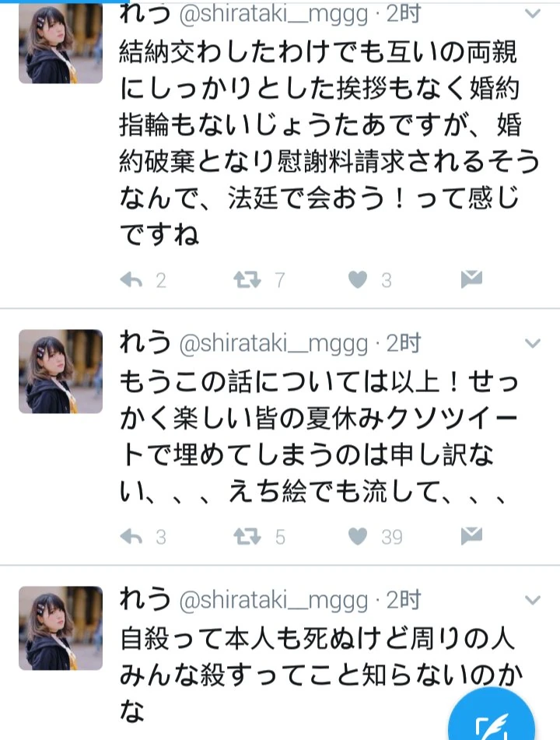This screenshot has width=560, height=740.
Task: Open the third tweet's dropdown chevron
Action: tap(533, 600)
